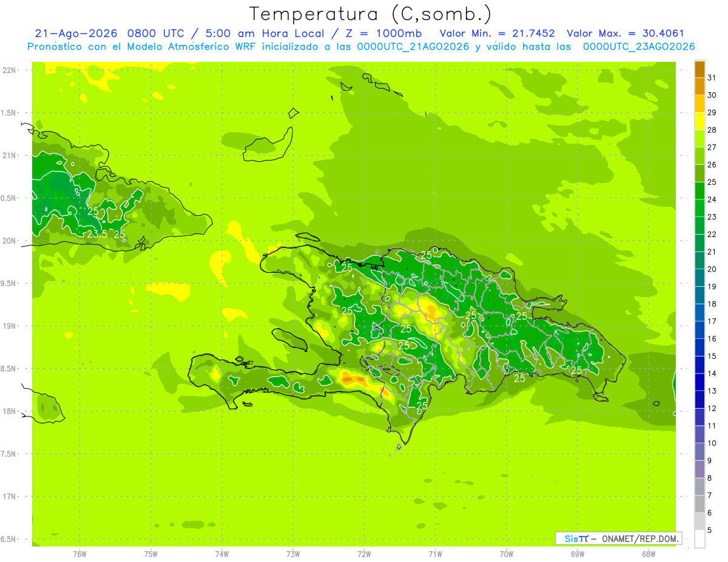Click legend value '30' on color scale

[x=712, y=95]
